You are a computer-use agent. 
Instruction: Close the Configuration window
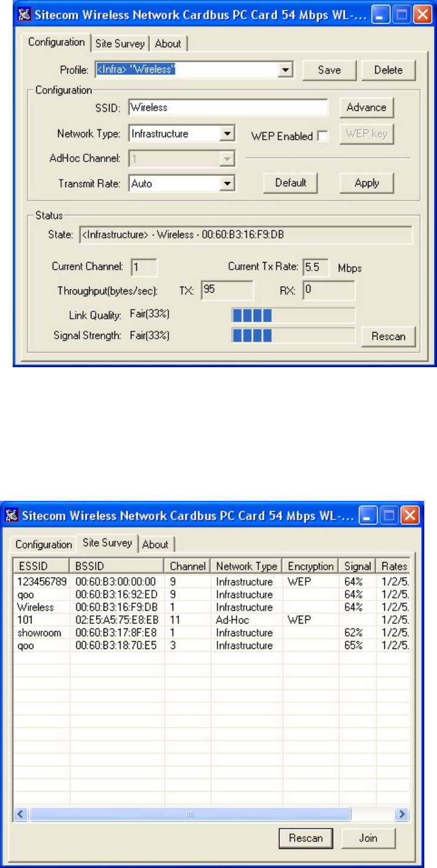(421, 14)
